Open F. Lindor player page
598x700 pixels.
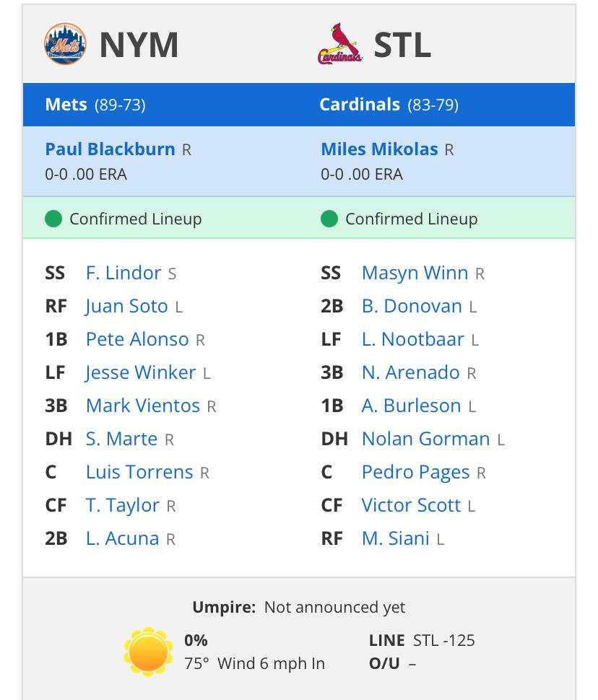123,273
